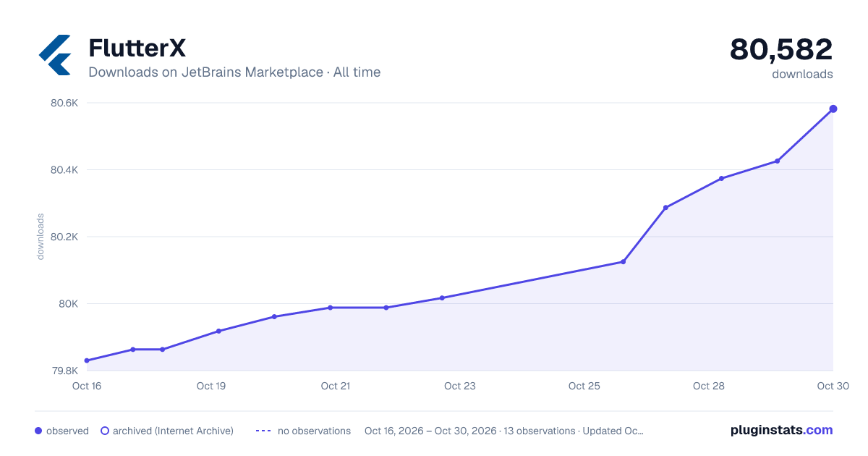The height and width of the screenshot is (456, 868).
Task: Click the 80K y-axis label
Action: [69, 304]
